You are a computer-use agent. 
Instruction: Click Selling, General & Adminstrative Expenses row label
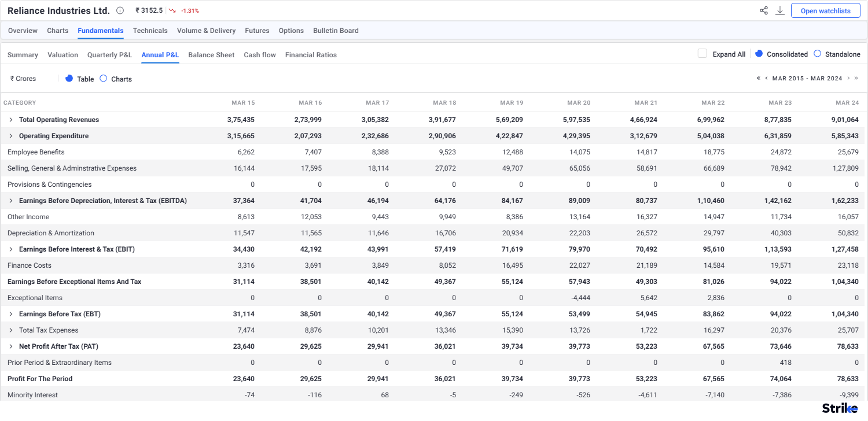pyautogui.click(x=72, y=168)
